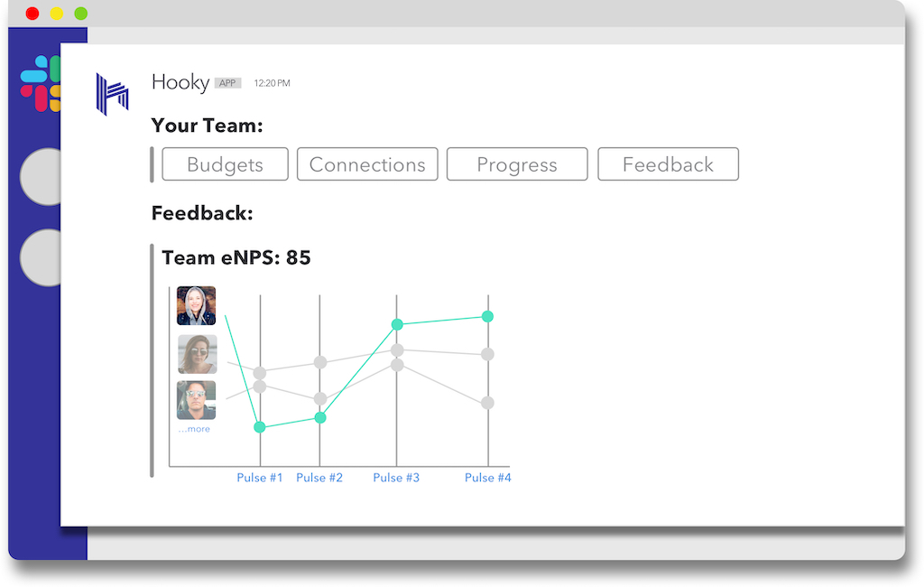Expand the '…more' team members link

click(x=194, y=429)
